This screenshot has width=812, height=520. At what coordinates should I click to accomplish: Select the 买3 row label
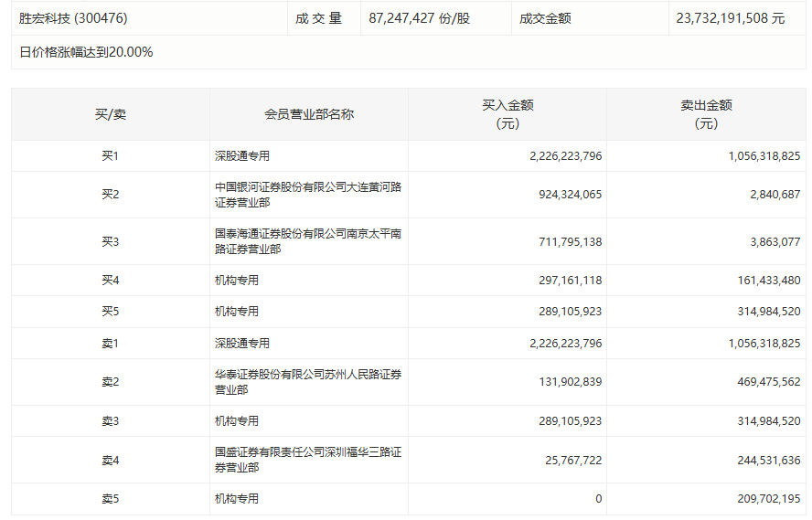click(111, 241)
